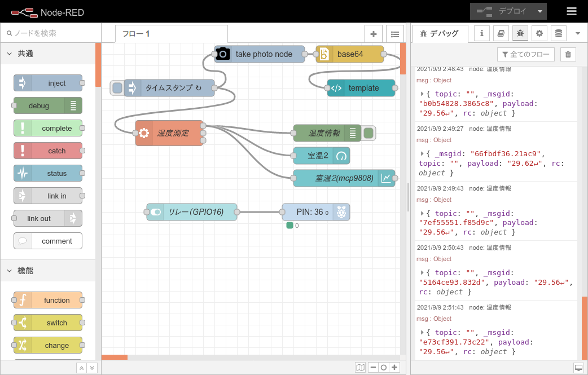Open the help book sidebar tab

point(501,33)
